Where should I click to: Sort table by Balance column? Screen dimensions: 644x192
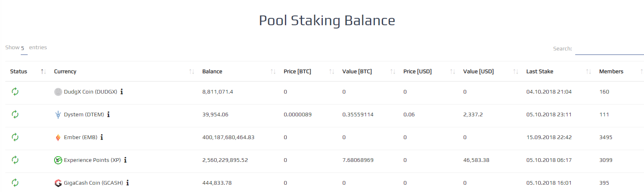click(x=238, y=72)
